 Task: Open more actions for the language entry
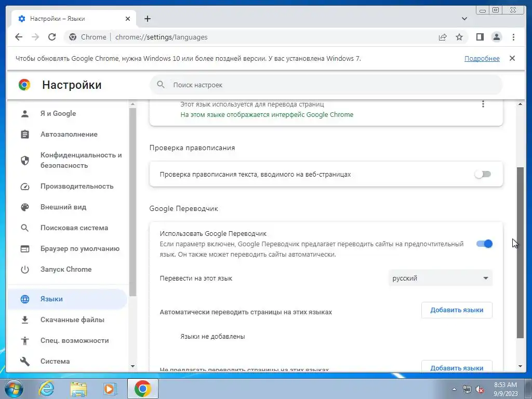click(483, 104)
